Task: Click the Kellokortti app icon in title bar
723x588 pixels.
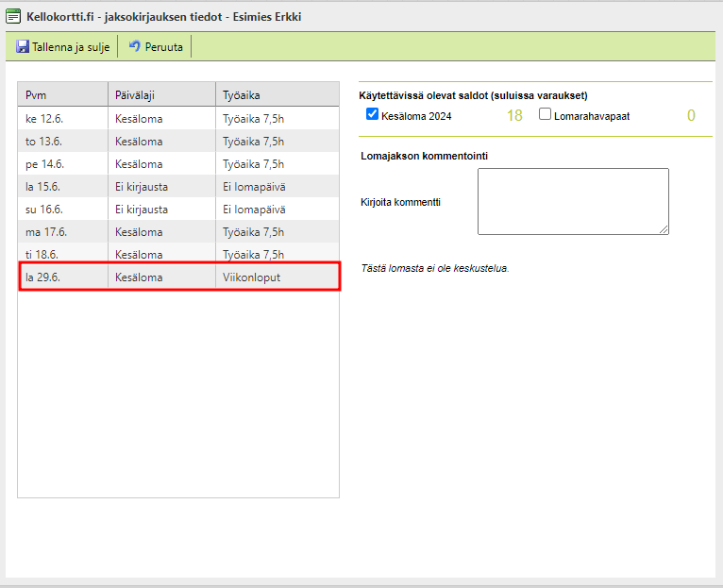Action: (x=13, y=16)
